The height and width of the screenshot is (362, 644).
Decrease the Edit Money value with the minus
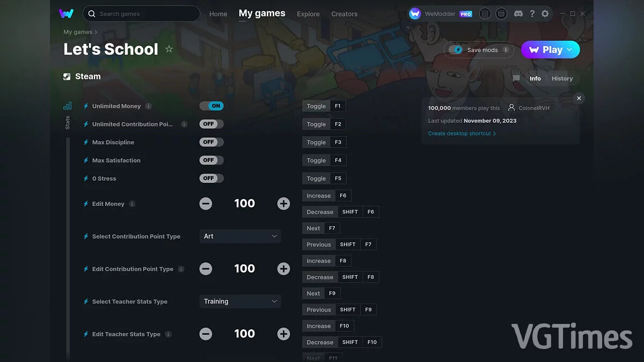coord(206,204)
